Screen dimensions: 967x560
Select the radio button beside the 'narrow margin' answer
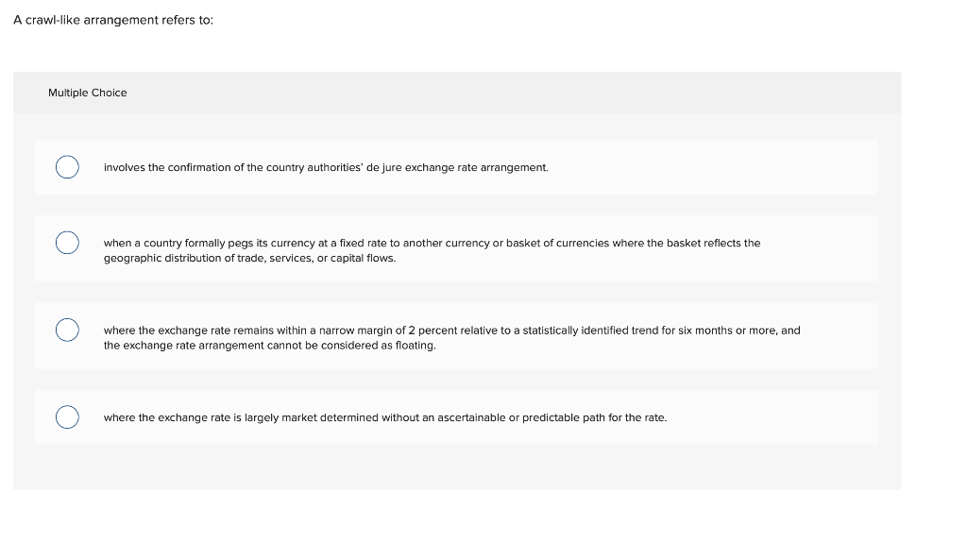[67, 330]
